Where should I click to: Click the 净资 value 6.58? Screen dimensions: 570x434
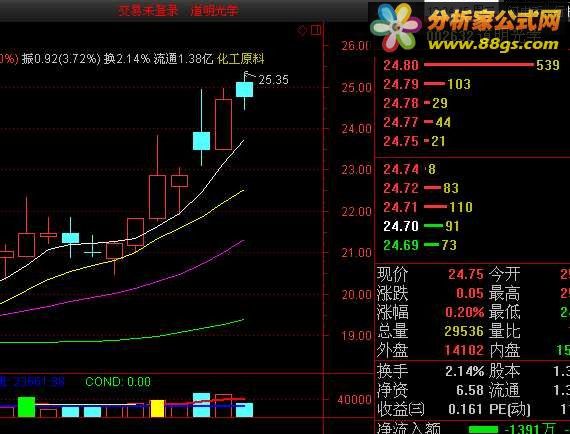(470, 390)
